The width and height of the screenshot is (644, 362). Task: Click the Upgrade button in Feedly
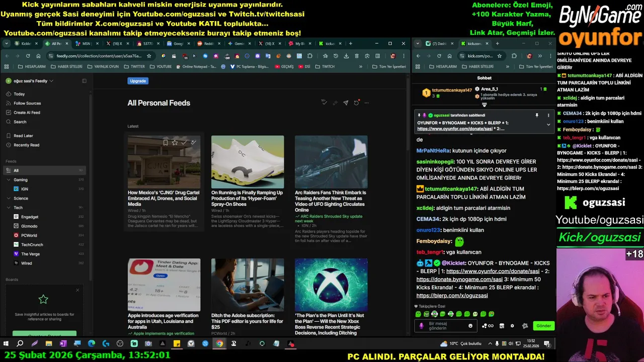(138, 81)
